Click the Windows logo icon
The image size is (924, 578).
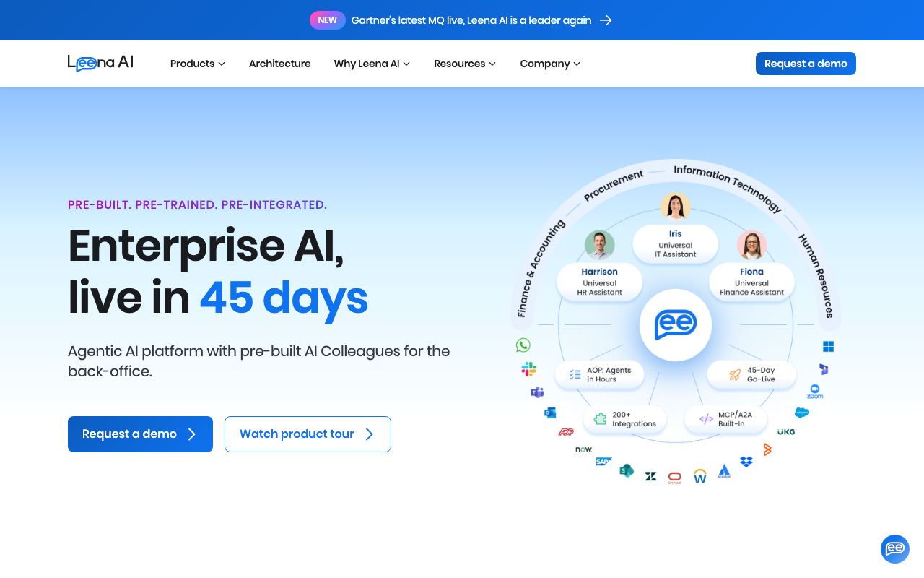coord(828,347)
